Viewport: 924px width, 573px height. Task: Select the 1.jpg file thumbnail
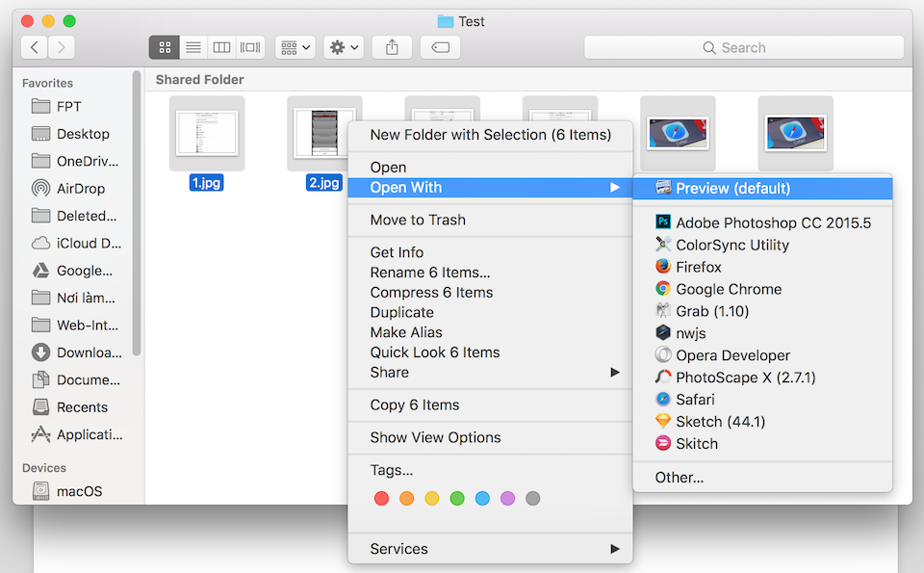[206, 131]
